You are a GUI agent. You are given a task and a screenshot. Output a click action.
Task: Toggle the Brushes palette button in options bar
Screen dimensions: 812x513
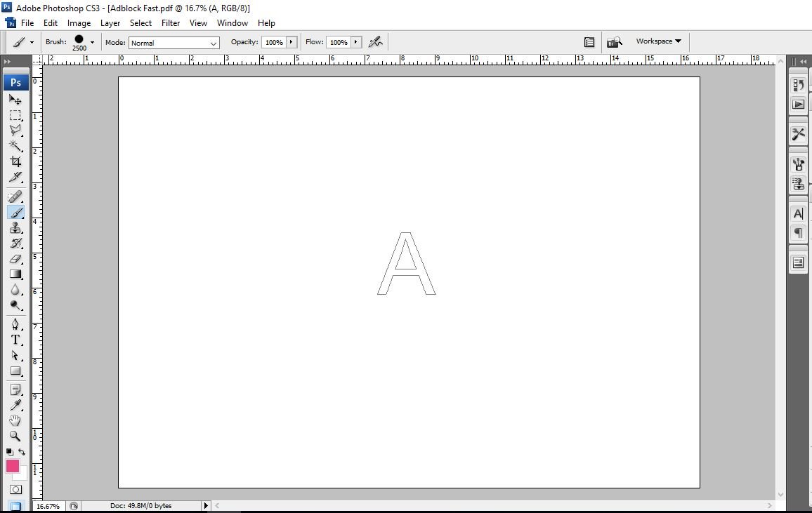tap(589, 42)
